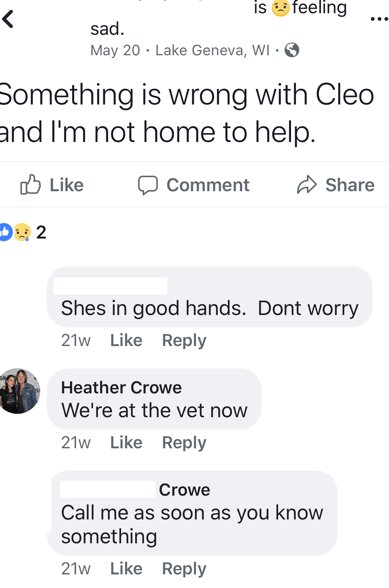Reply to "We're at the vet now" comment
This screenshot has width=389, height=588.
click(184, 443)
